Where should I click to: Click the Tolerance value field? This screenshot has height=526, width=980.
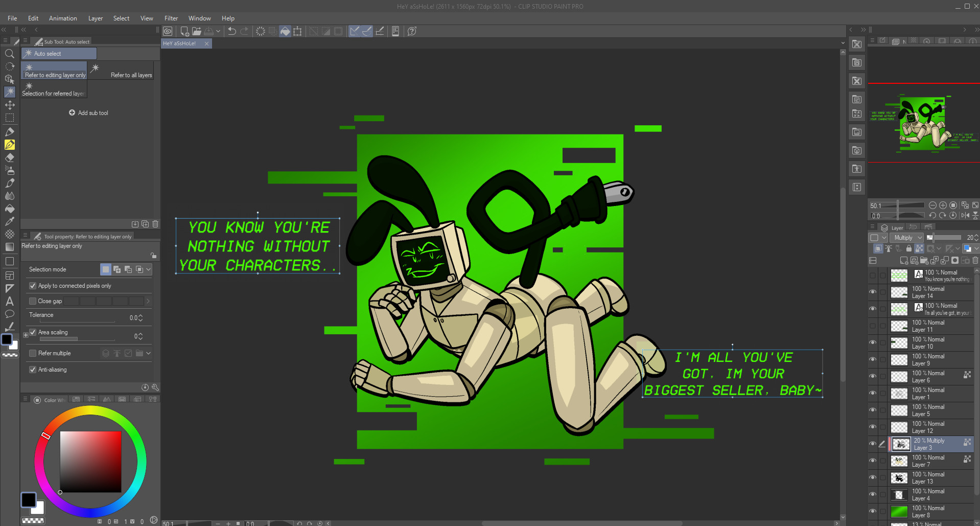pos(134,318)
